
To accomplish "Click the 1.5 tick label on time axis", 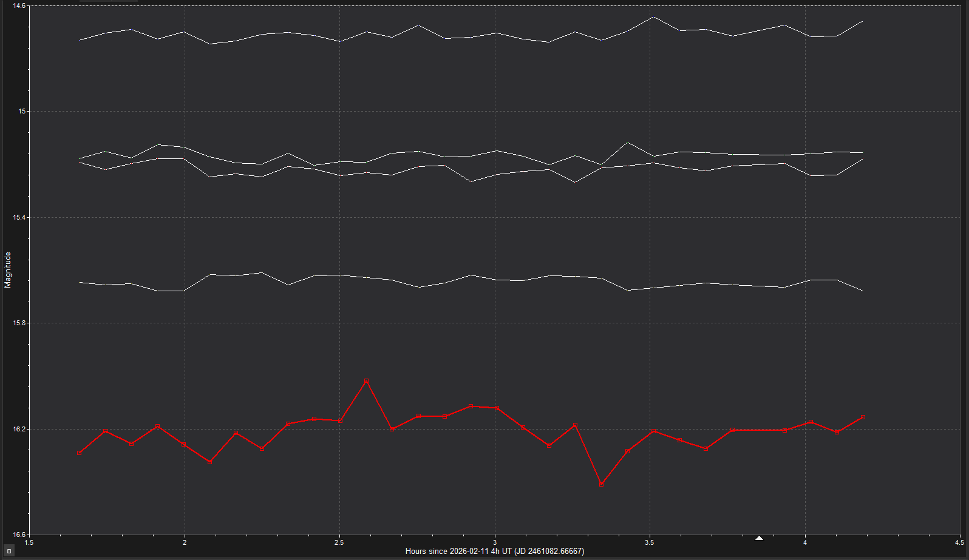I will (29, 542).
